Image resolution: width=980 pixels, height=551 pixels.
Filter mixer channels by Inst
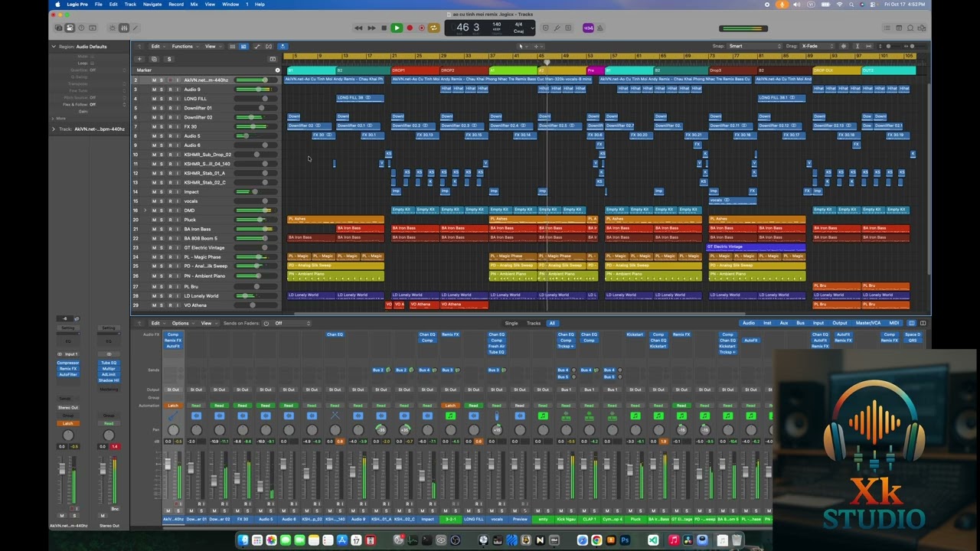[767, 323]
